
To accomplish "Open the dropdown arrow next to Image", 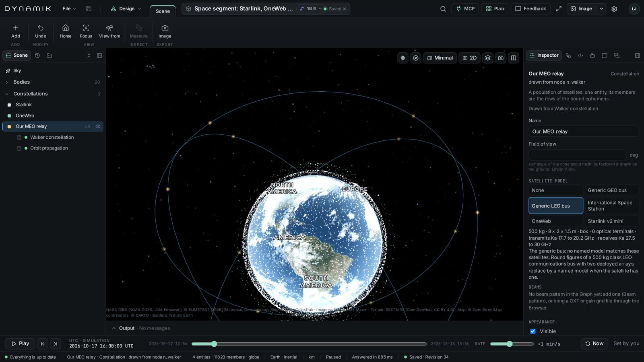I will [601, 8].
